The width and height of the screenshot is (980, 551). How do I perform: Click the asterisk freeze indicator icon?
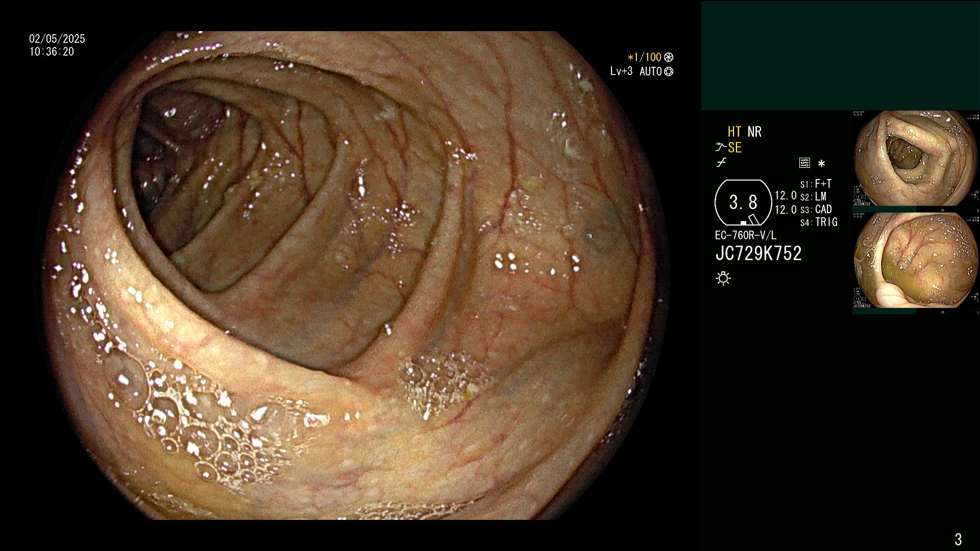pos(821,164)
